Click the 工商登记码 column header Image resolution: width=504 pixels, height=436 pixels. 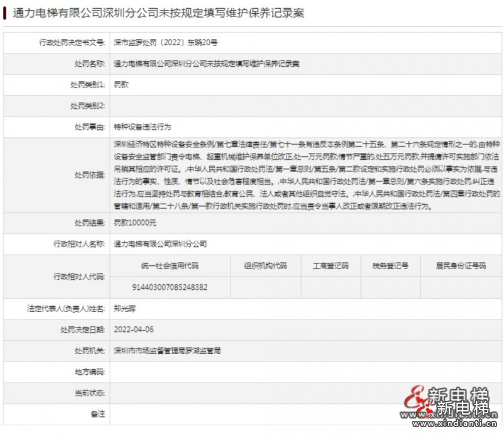[328, 265]
